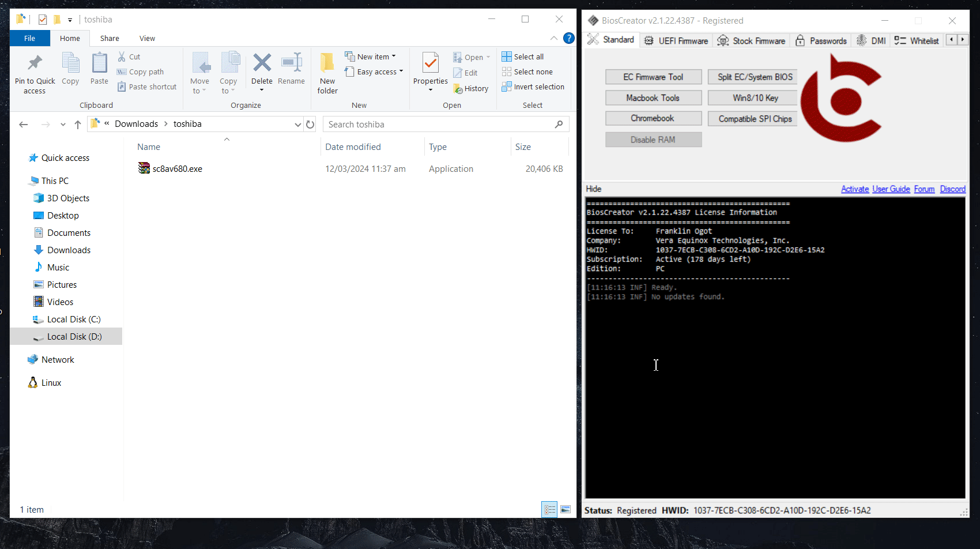Select the UEFI Firmware tab
The image size is (980, 549).
[x=676, y=40]
